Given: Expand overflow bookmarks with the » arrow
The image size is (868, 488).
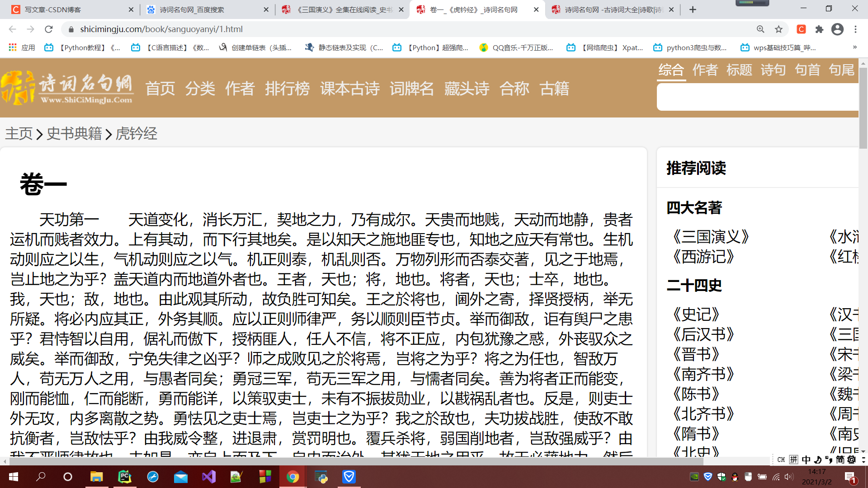Looking at the screenshot, I should tap(855, 47).
